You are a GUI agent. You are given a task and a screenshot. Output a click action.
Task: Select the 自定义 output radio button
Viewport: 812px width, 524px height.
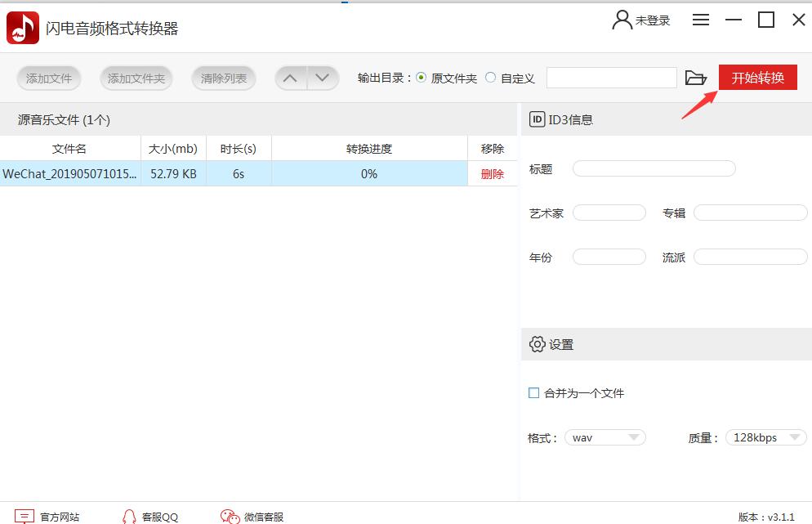(489, 78)
